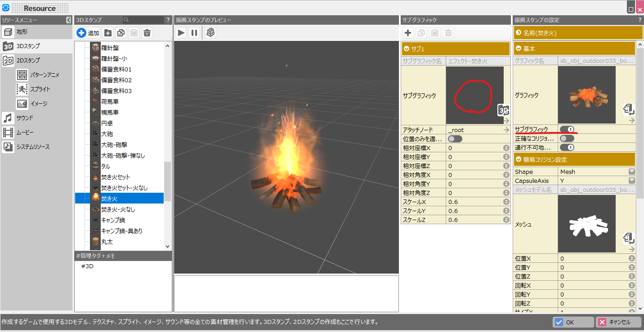
Task: Click the 3D cube view icon in preview
Action: point(210,32)
